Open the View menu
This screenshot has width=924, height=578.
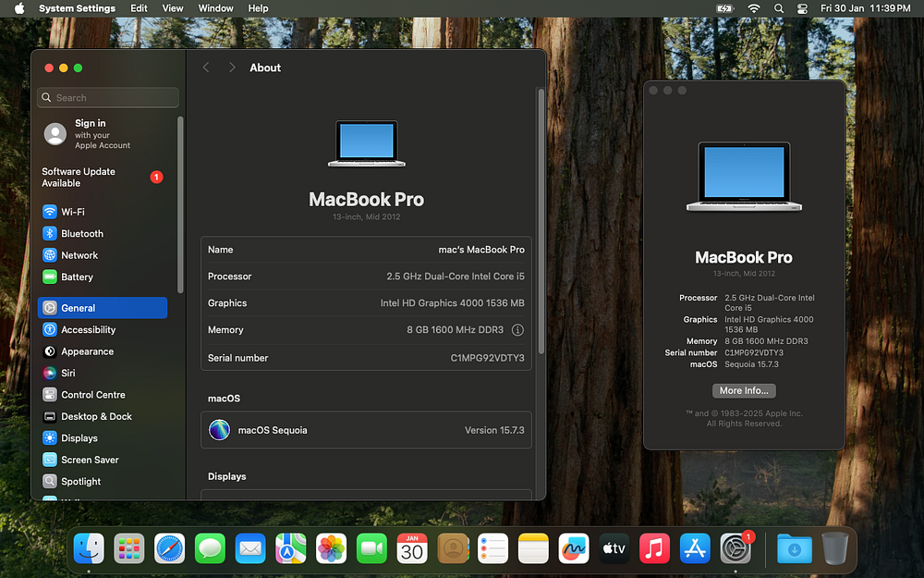click(173, 8)
